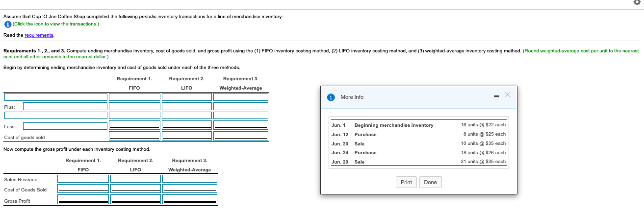This screenshot has height=213, width=644.
Task: Click the "Jun. 29" date in the transactions list
Action: (339, 162)
